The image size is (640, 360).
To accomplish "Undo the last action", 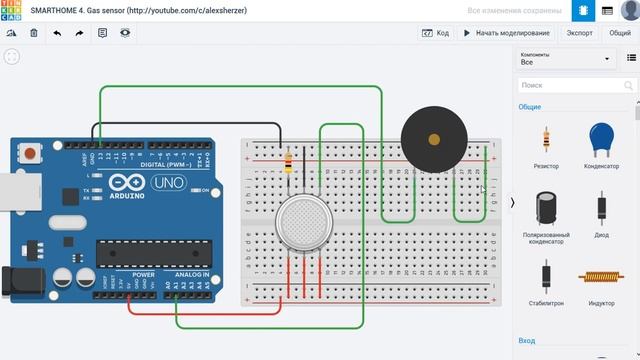I will click(x=57, y=33).
